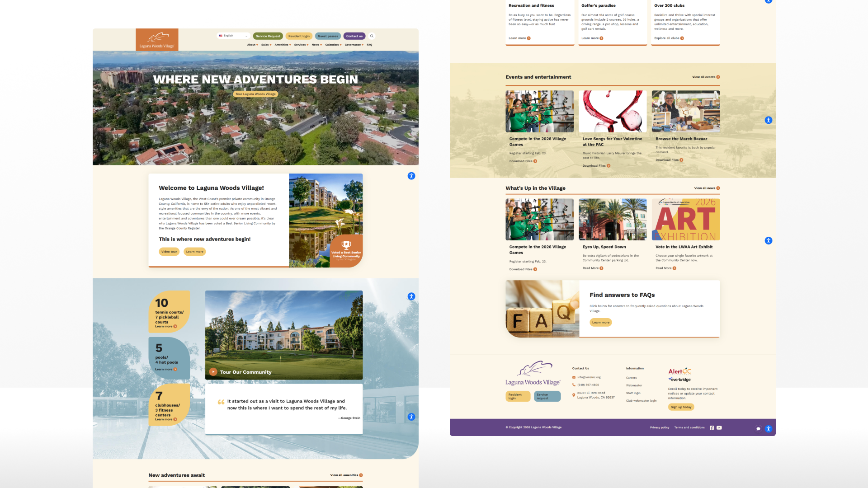Click the purple Contact us button
Screen dimensions: 868x488
354,36
